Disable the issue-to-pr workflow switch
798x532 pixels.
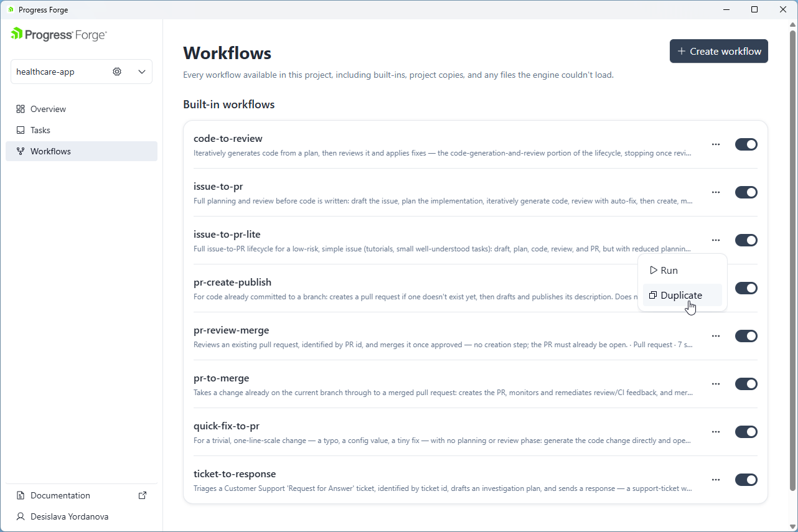pos(746,192)
